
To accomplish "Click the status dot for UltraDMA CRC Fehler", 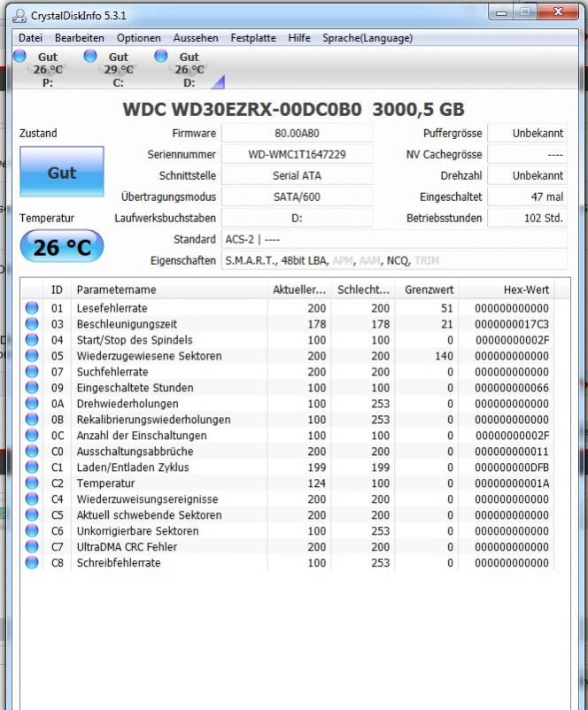I will point(32,546).
